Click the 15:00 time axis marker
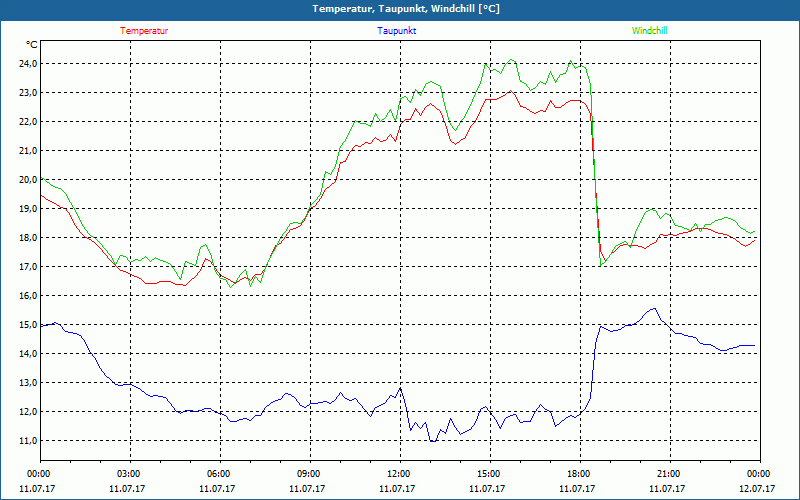Screen dimensions: 800x500 pyautogui.click(x=489, y=474)
